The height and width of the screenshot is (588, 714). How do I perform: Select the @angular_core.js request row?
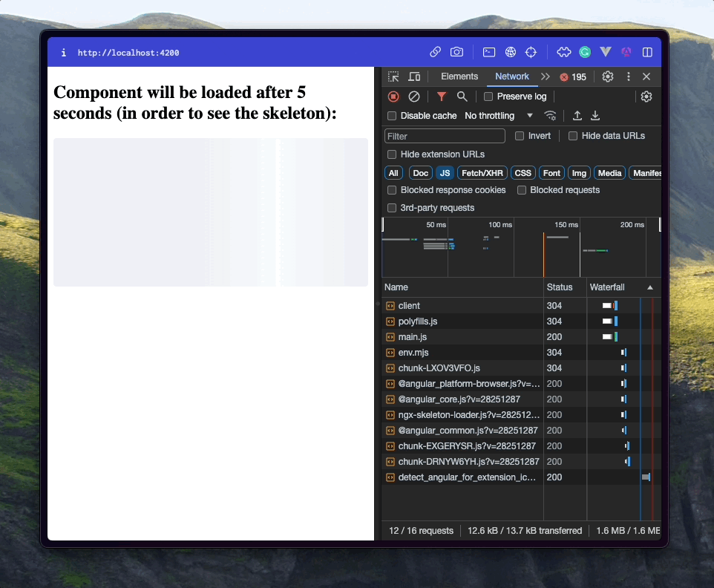pos(521,399)
